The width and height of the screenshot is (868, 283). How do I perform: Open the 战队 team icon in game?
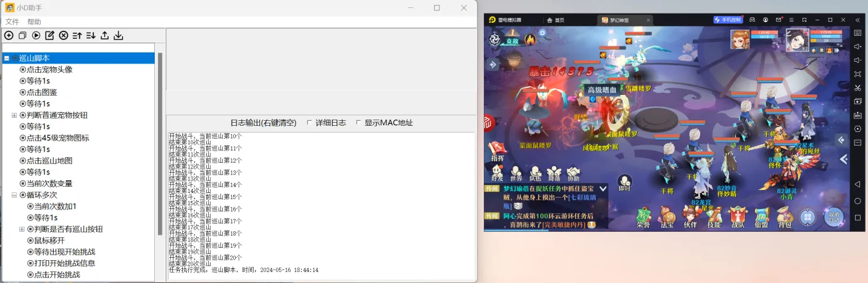pyautogui.click(x=738, y=218)
